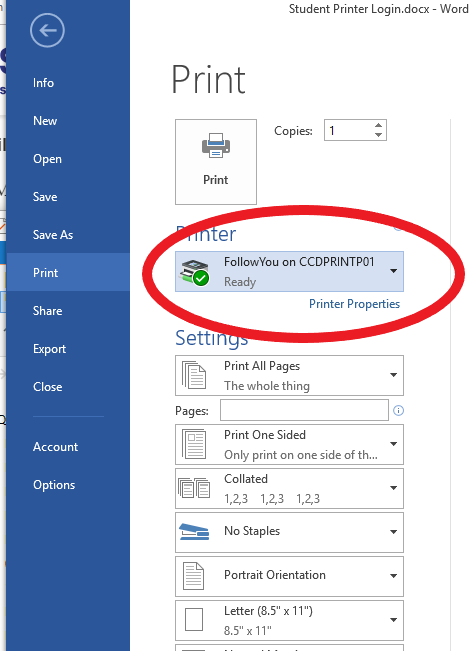The width and height of the screenshot is (469, 651).
Task: Choose Open from the sidebar
Action: point(47,159)
